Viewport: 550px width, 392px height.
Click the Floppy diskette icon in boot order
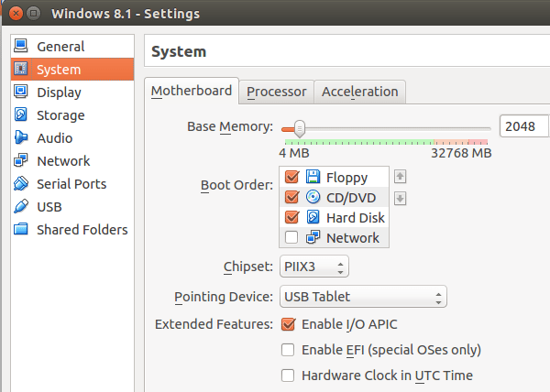[313, 177]
